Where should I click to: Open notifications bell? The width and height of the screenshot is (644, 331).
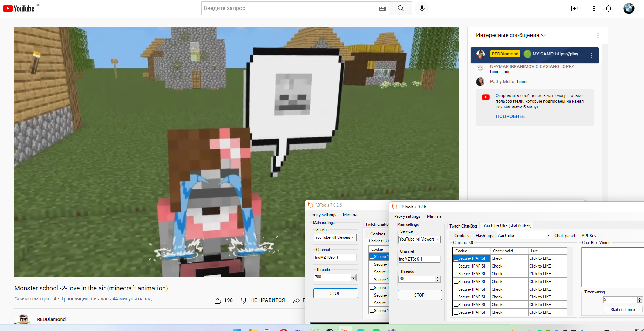click(x=609, y=8)
